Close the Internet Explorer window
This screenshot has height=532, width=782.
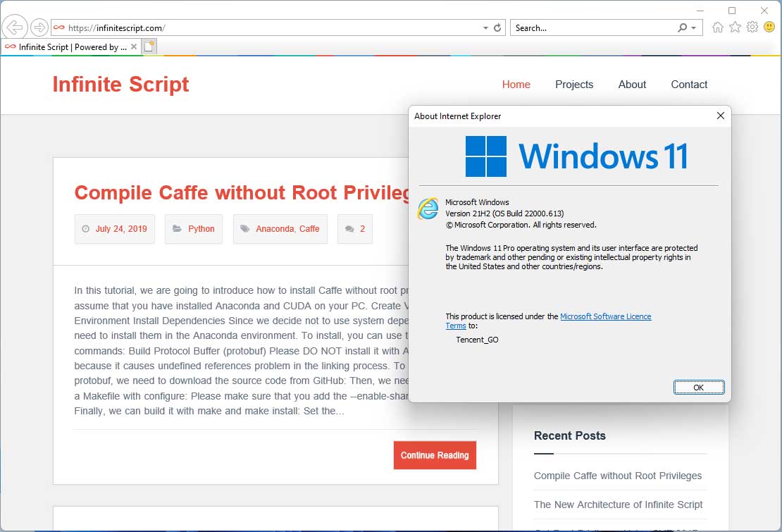click(x=764, y=11)
